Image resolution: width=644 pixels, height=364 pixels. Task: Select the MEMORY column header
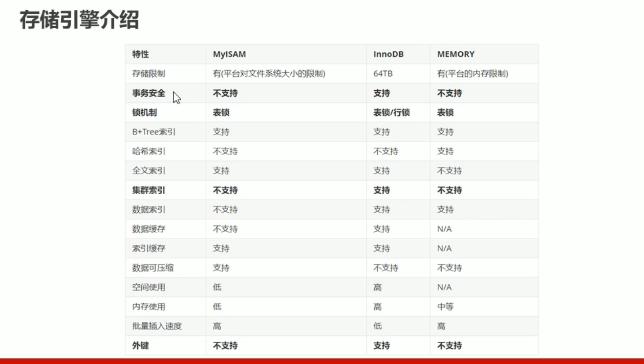[456, 54]
